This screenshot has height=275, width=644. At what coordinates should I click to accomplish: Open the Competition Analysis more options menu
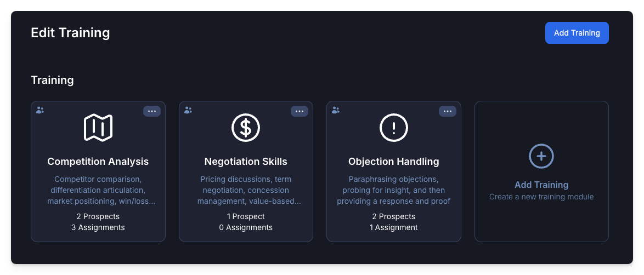tap(152, 111)
